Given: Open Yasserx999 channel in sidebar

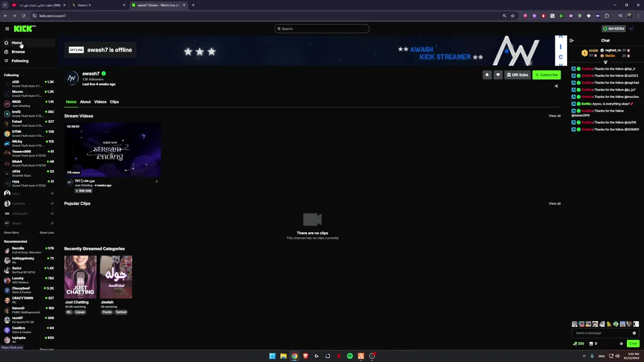Looking at the screenshot, I should tap(29, 153).
